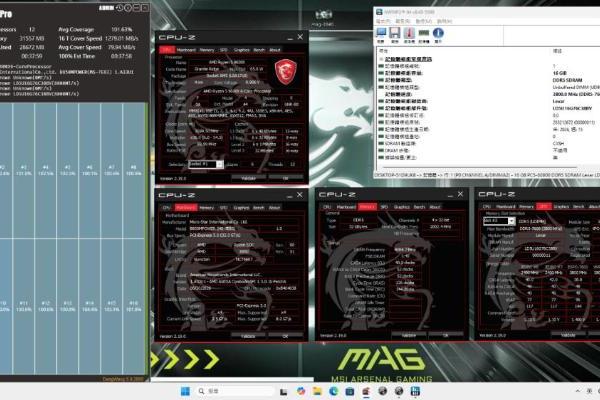Select CPU tab in CPU-Z Mainboard window
600x400 pixels.
point(166,207)
